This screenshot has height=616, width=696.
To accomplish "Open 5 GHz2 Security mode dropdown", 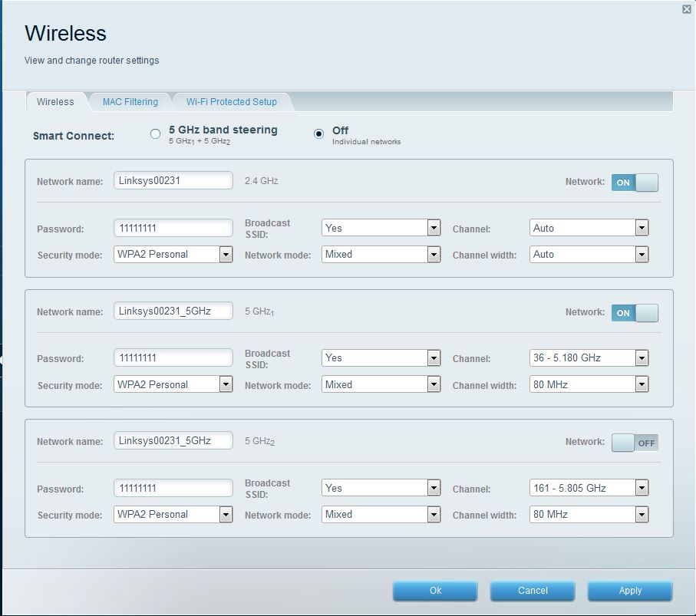I will click(173, 515).
